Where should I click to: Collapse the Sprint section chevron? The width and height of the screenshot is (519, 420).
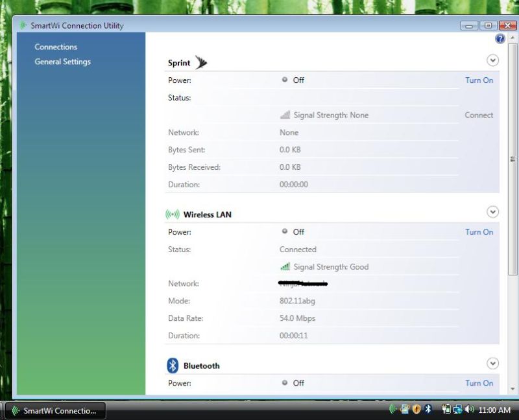492,60
